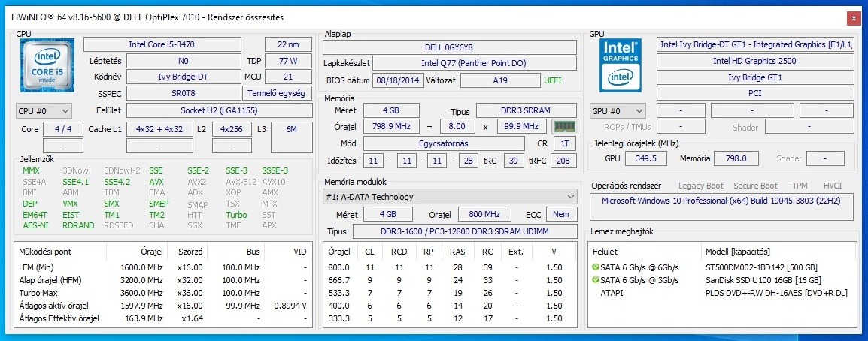Click the memory module chip icon
Screen dimensions: 868x341
[x=566, y=127]
